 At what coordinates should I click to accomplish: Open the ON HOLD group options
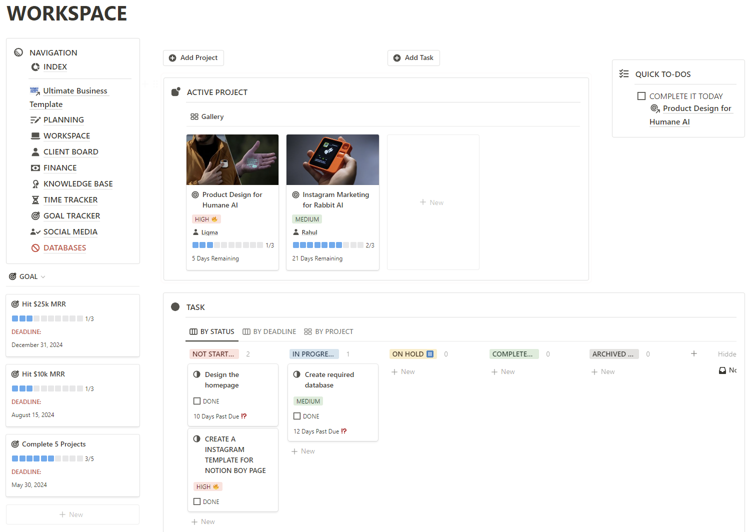(x=413, y=354)
